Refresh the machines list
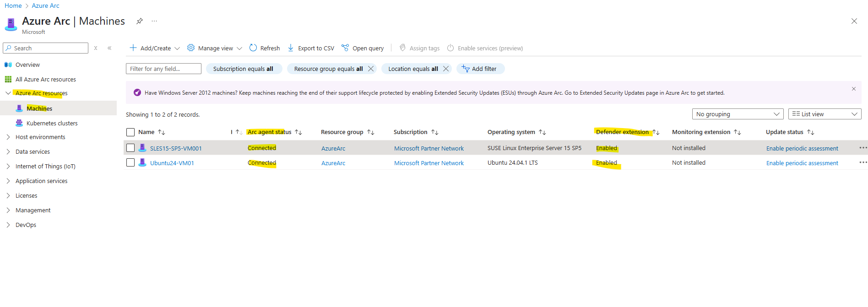Screen dimensions: 868x307 [x=265, y=48]
